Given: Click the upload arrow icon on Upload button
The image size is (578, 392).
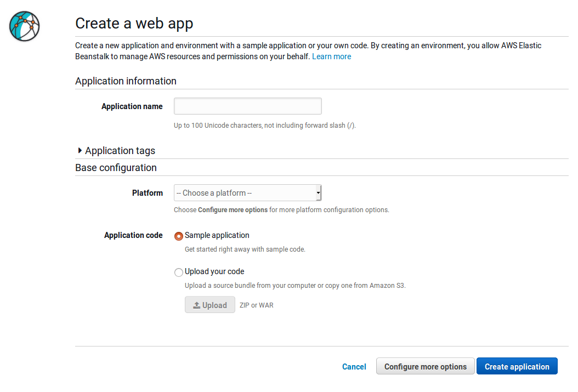Looking at the screenshot, I should click(x=196, y=305).
